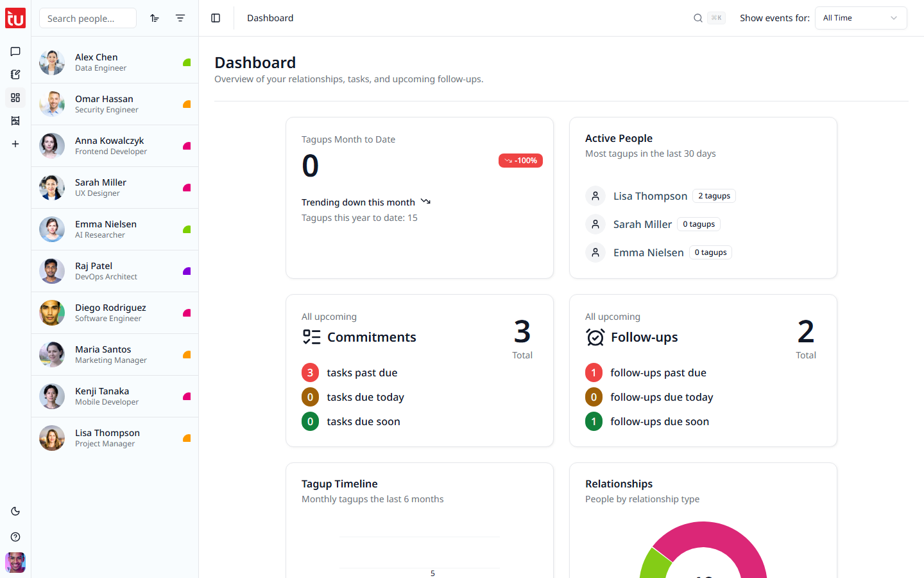Click the 2 tagups badge

click(714, 196)
